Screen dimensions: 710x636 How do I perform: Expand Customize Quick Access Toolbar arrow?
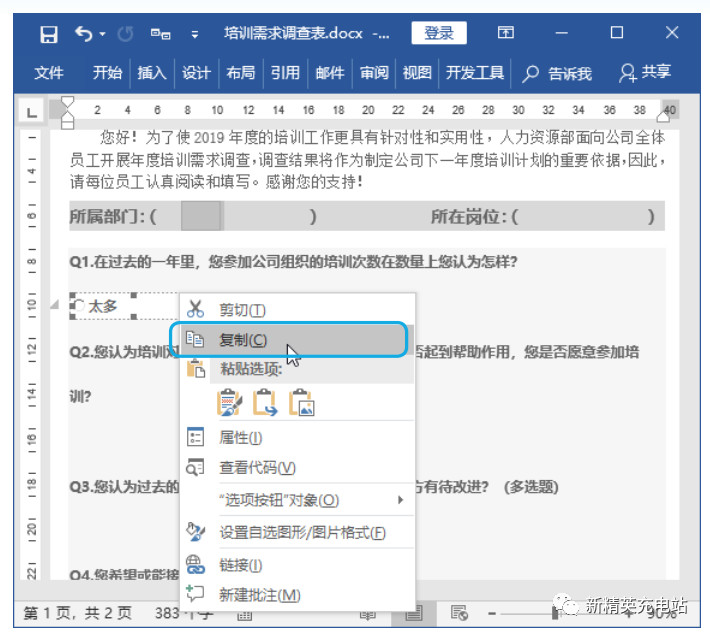pyautogui.click(x=195, y=34)
